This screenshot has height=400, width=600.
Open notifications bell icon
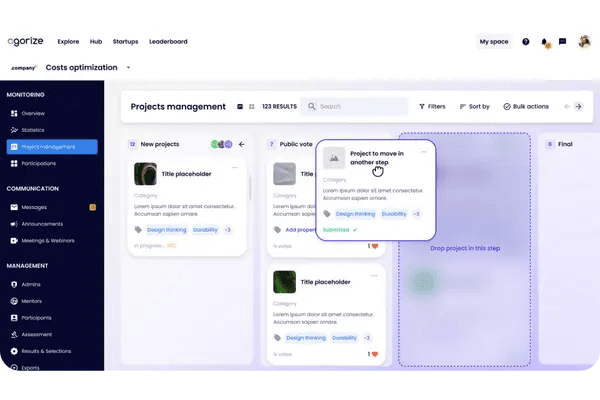[545, 42]
